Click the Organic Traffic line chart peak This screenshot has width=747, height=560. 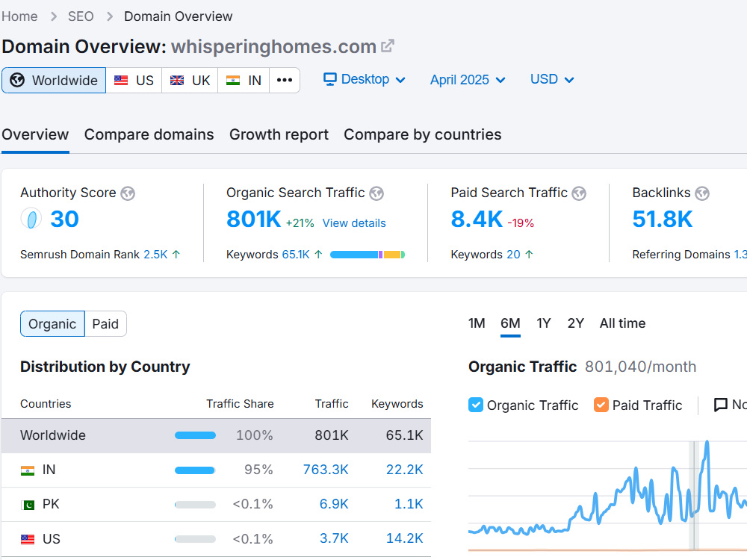point(707,443)
